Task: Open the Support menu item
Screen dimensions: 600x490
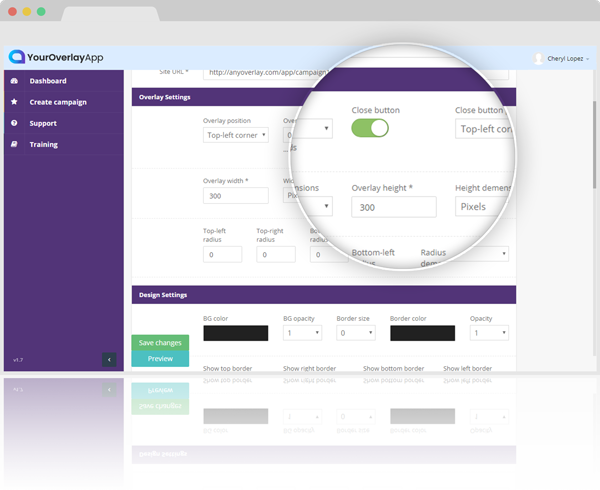Action: click(43, 123)
